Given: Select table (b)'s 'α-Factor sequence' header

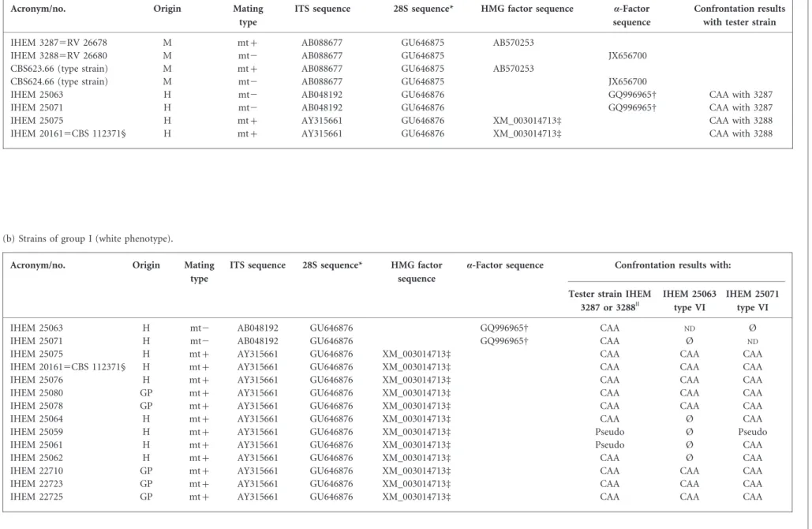Looking at the screenshot, I should (x=505, y=264).
